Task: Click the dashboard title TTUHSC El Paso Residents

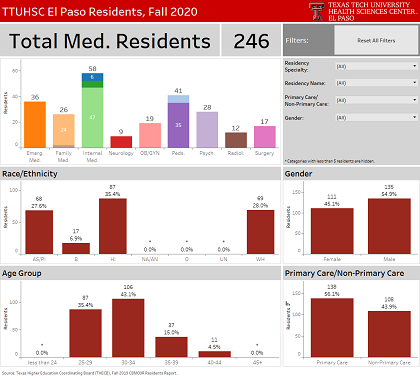Action: (100, 12)
